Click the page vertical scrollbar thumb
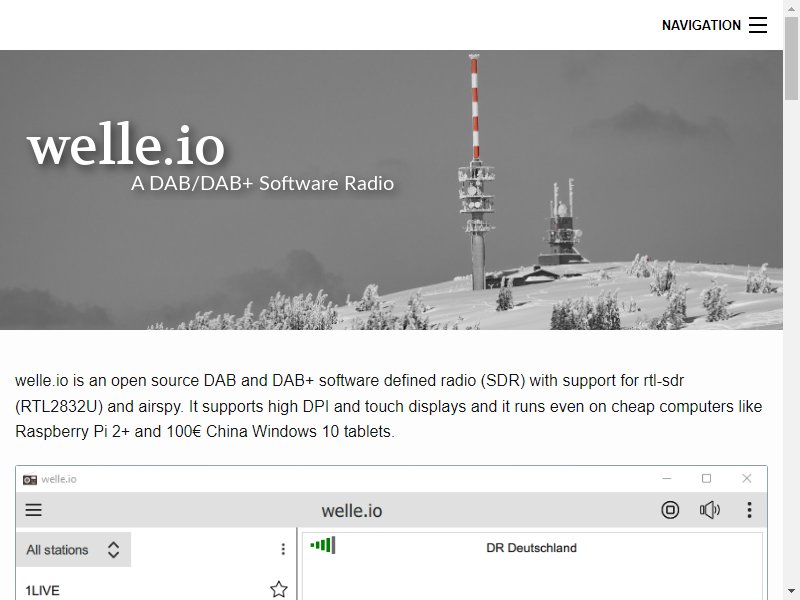Screen dimensions: 800x600 coord(791,58)
